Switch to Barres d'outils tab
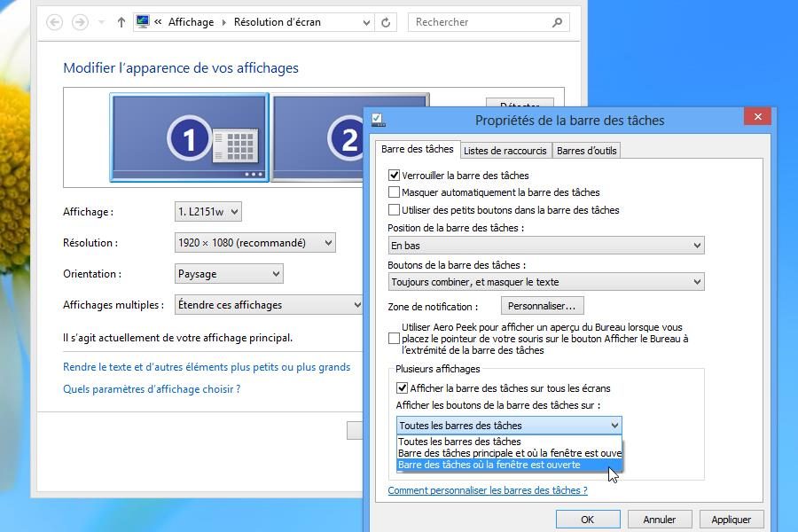798x532 pixels. tap(586, 151)
